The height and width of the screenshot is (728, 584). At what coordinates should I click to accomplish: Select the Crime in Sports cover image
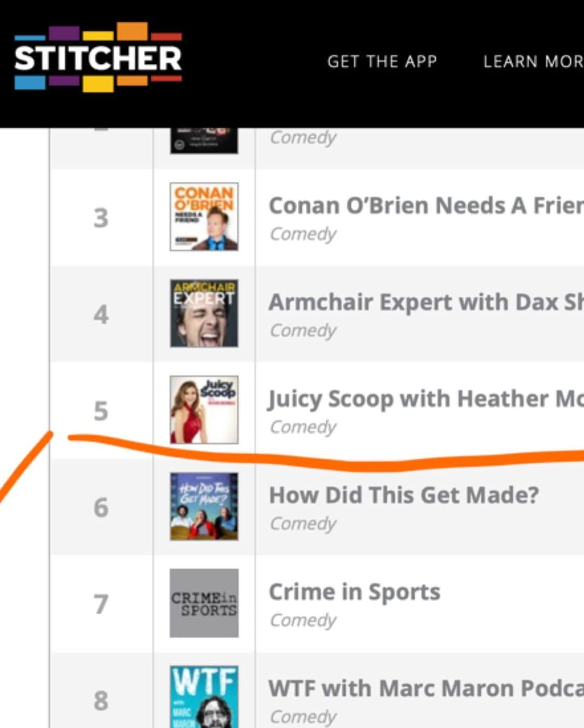204,603
